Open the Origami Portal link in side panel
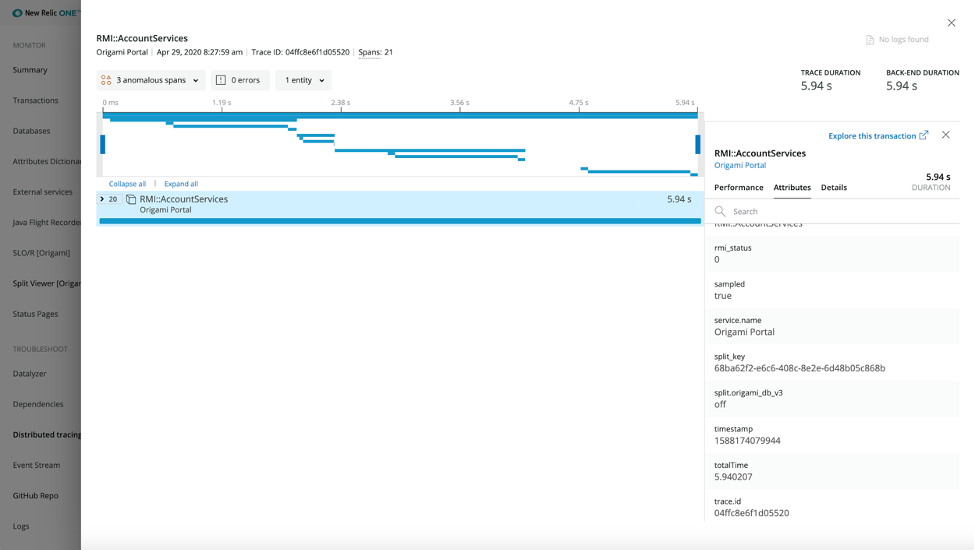This screenshot has height=550, width=974. pos(740,165)
